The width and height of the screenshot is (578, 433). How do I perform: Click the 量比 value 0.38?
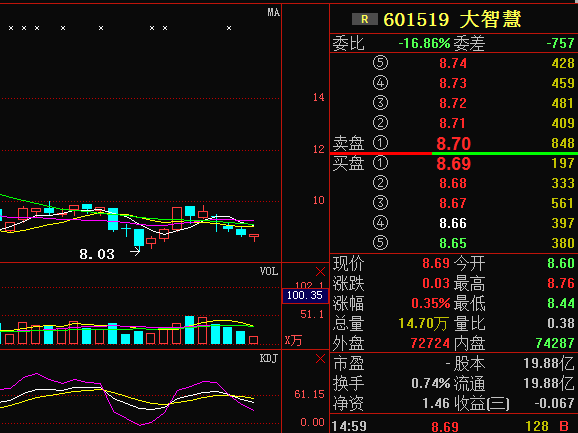click(561, 323)
